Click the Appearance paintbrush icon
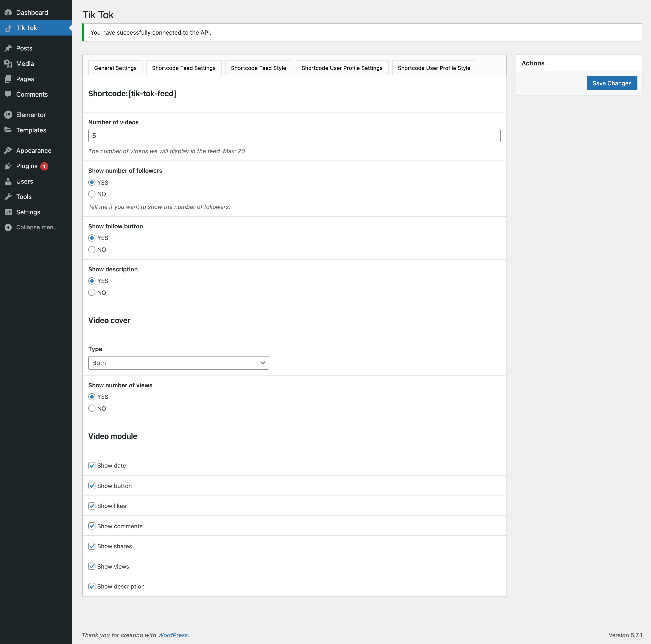Image resolution: width=651 pixels, height=644 pixels. (8, 150)
